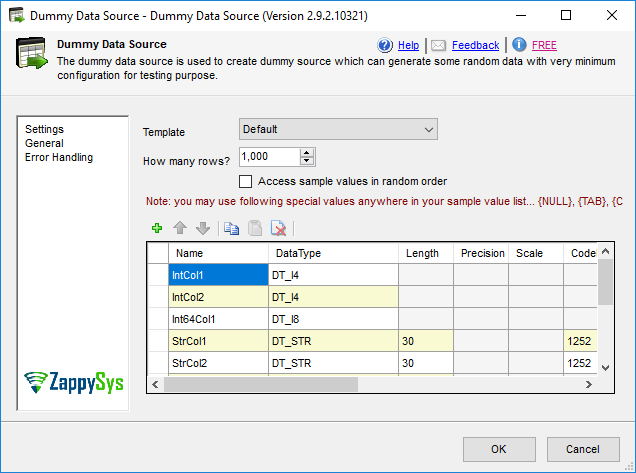This screenshot has width=636, height=473.
Task: Click the Length 30 cell for StrCol1
Action: point(425,341)
